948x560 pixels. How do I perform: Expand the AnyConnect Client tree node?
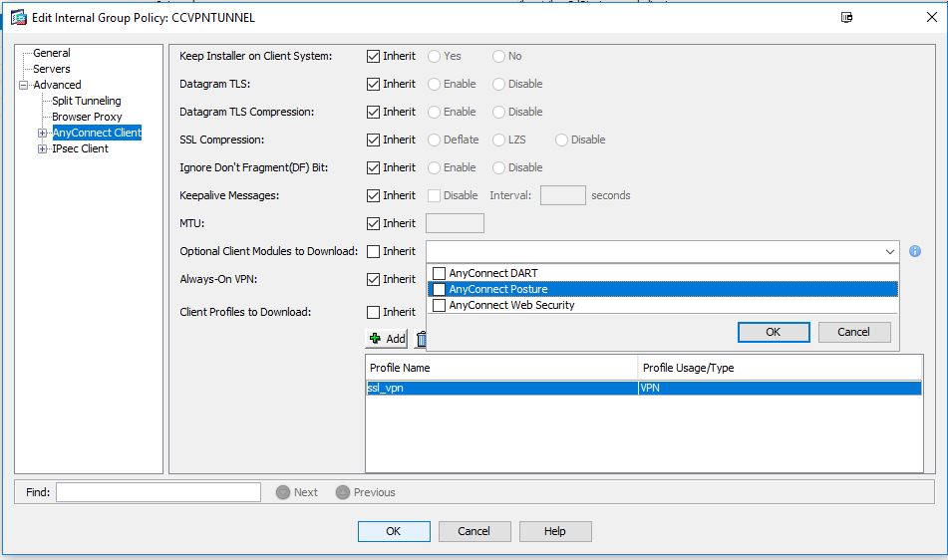click(x=42, y=133)
